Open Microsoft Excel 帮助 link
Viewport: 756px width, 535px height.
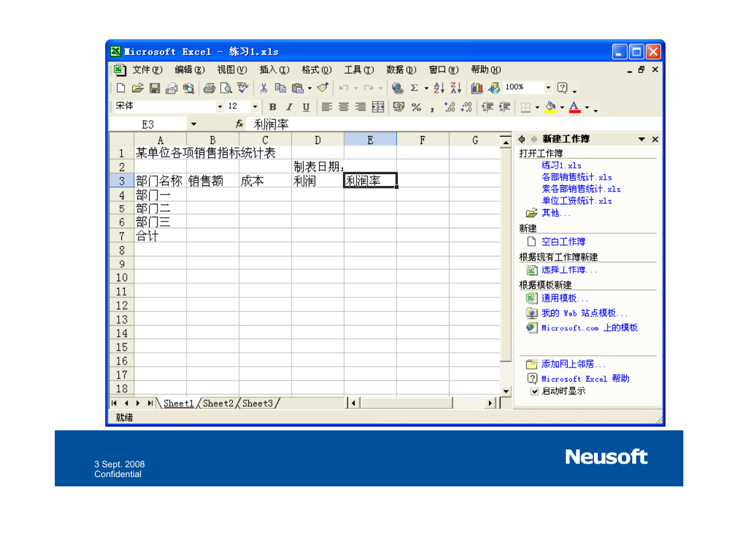point(585,379)
